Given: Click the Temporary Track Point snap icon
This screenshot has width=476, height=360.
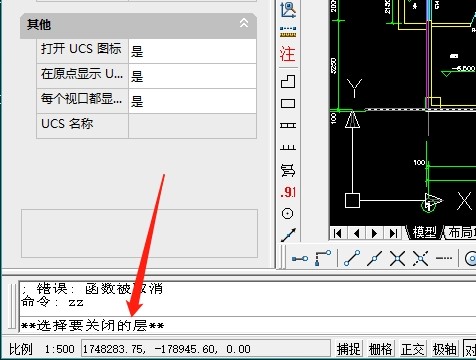Looking at the screenshot, I should [x=300, y=259].
